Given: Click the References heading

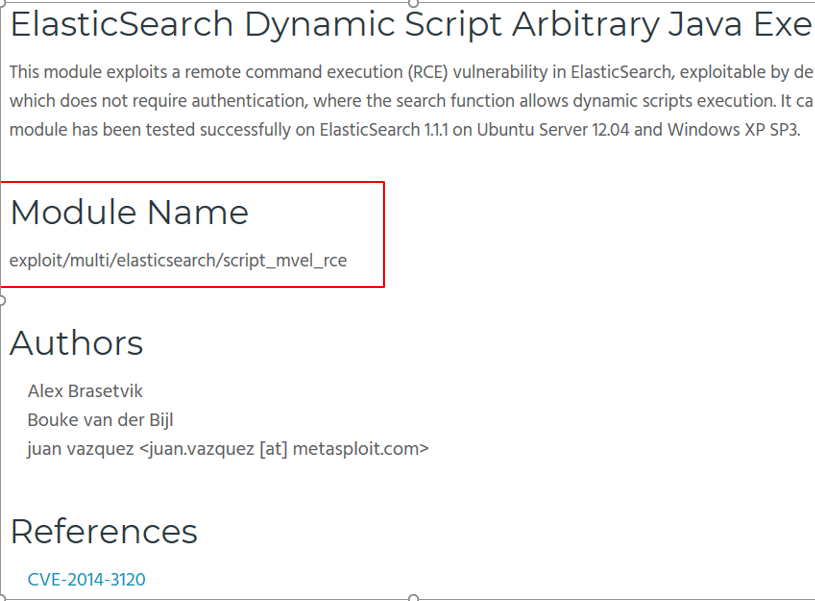Looking at the screenshot, I should 104,531.
